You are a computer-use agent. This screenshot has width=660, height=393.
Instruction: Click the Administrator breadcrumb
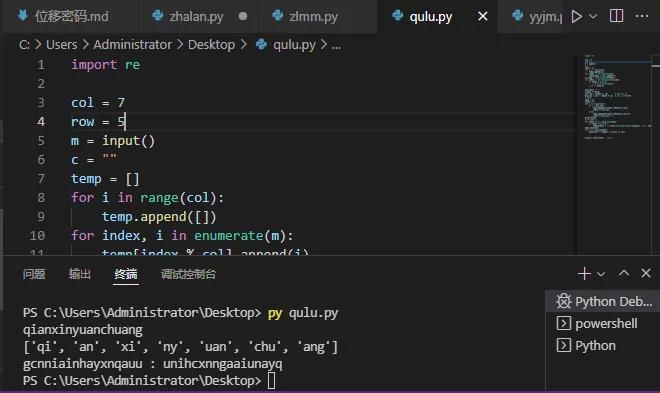(133, 45)
